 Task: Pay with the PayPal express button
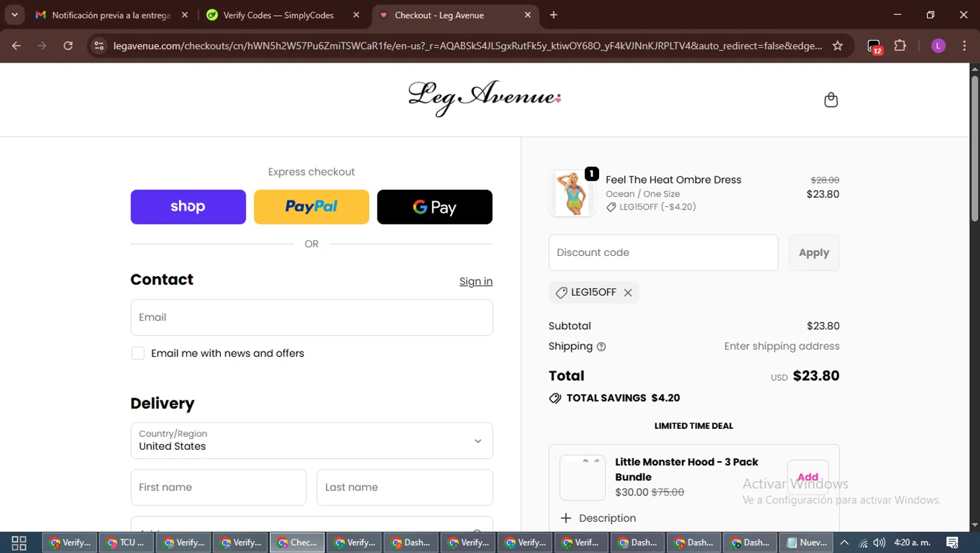pos(312,207)
